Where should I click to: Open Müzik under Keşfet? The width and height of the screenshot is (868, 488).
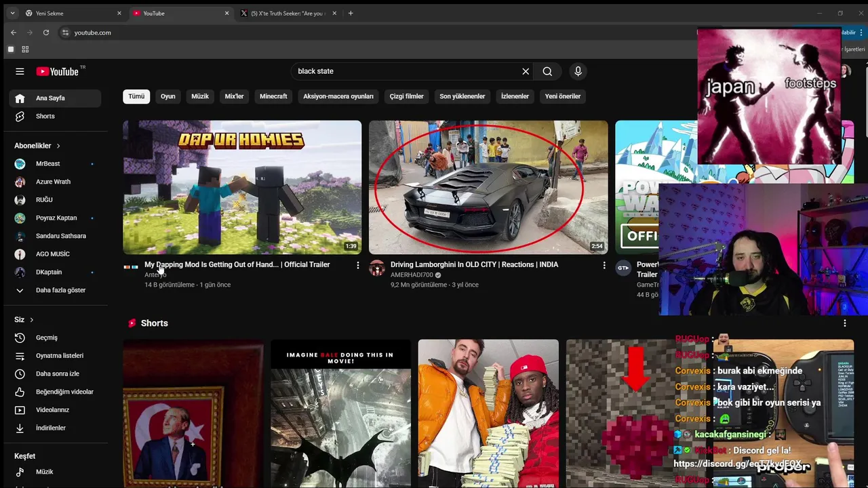pos(55,472)
